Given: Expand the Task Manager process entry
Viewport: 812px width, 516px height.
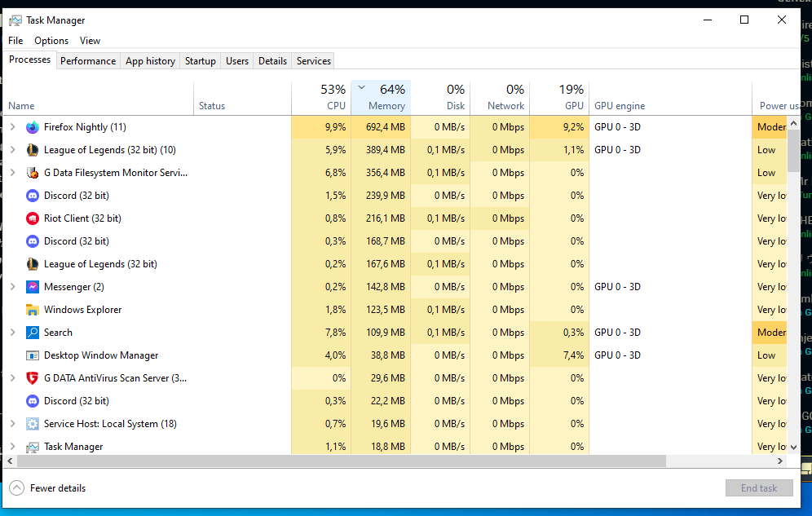Looking at the screenshot, I should click(12, 446).
